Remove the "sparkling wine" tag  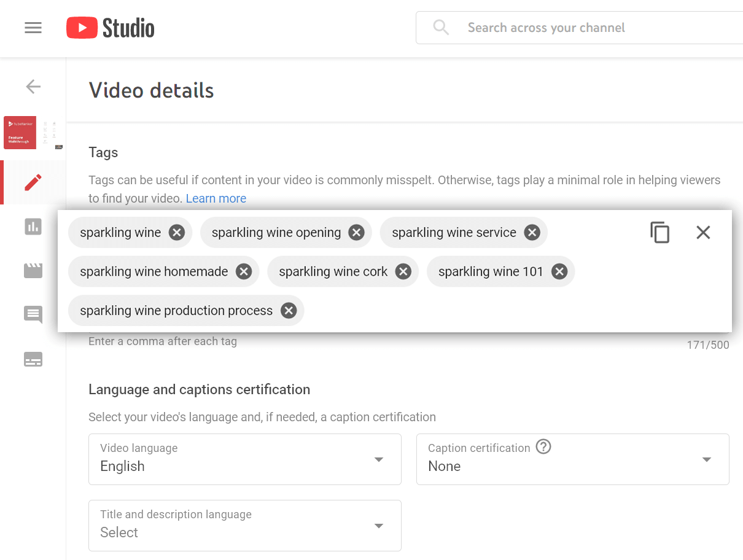[x=177, y=232]
